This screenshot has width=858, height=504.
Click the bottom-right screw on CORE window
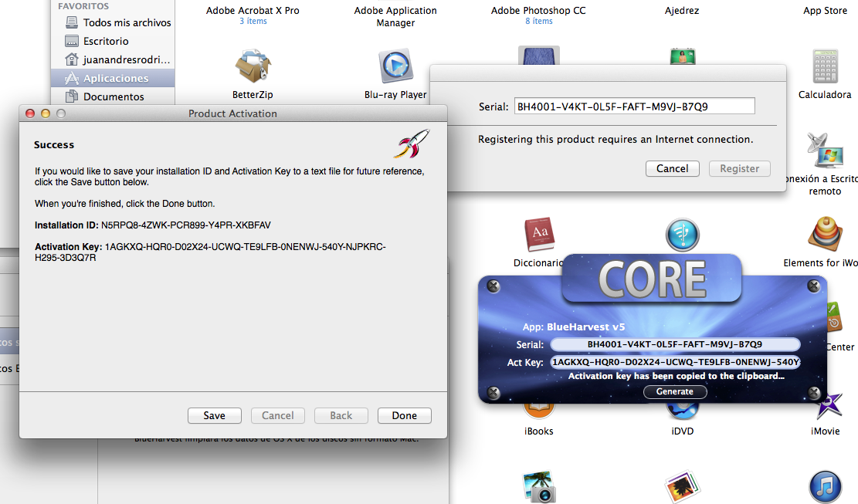[814, 393]
